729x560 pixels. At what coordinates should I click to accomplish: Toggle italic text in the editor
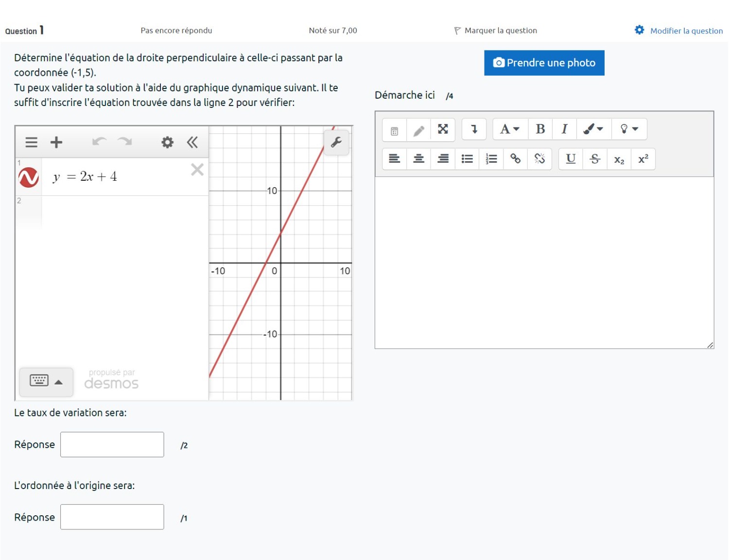click(564, 129)
